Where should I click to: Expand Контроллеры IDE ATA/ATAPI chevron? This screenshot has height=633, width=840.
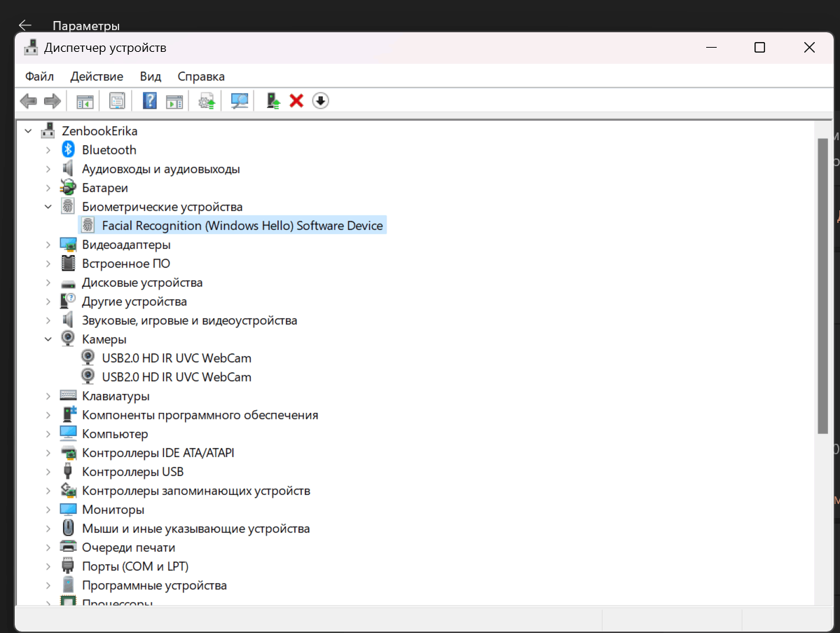[48, 453]
